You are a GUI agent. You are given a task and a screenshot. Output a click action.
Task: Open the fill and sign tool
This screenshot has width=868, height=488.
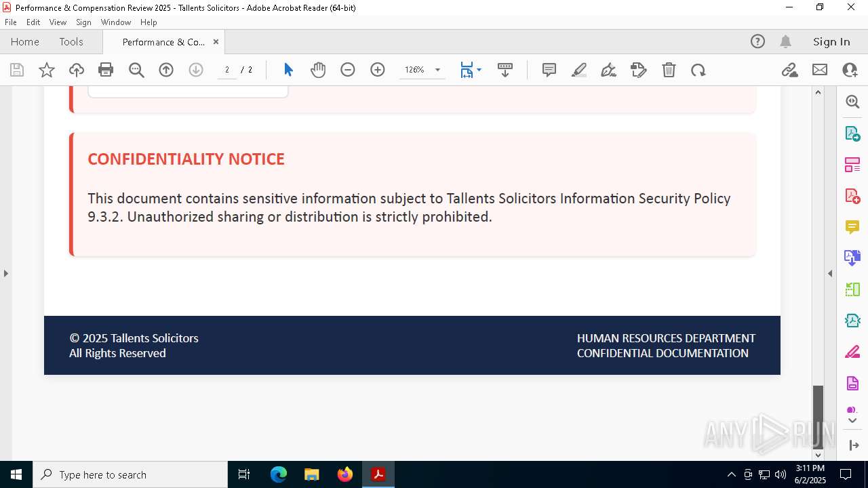pyautogui.click(x=639, y=70)
